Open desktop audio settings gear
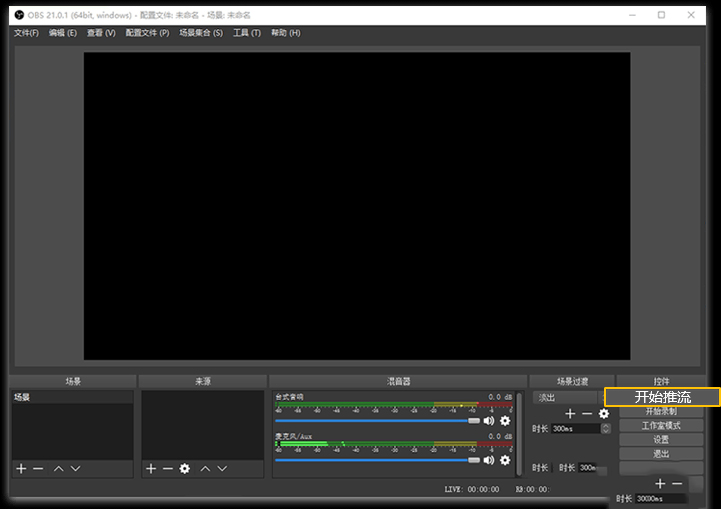The image size is (721, 509). pos(505,421)
